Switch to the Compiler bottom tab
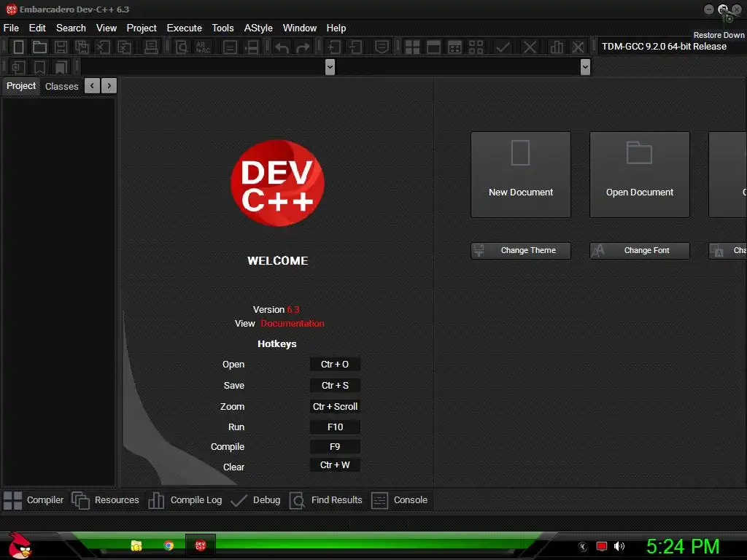This screenshot has width=747, height=560. (34, 500)
